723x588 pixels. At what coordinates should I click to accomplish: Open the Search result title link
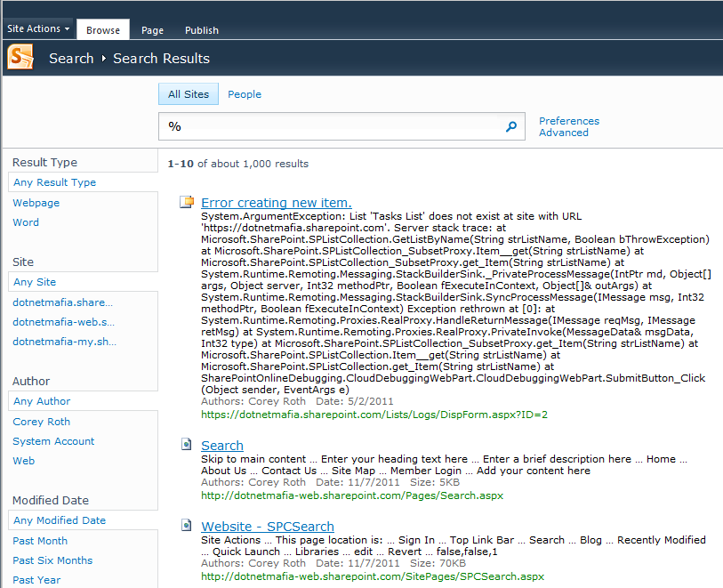coord(222,446)
